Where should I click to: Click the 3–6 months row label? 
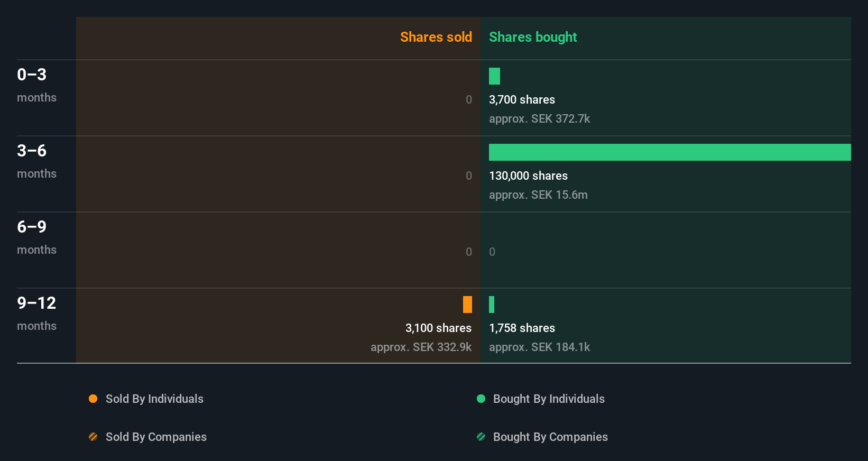coord(36,161)
